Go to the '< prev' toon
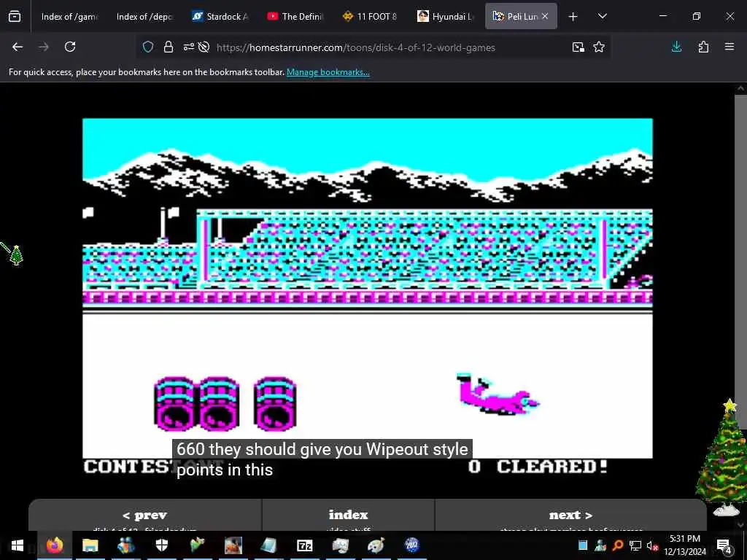This screenshot has width=747, height=560. [x=145, y=516]
